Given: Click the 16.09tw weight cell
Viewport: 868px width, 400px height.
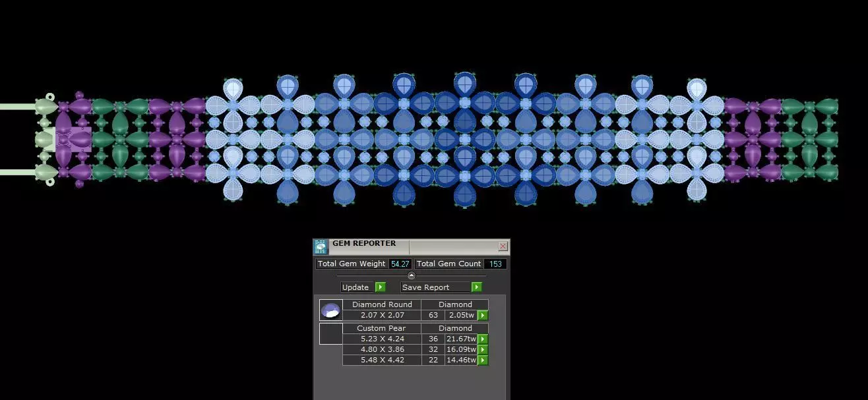Looking at the screenshot, I should click(x=461, y=349).
